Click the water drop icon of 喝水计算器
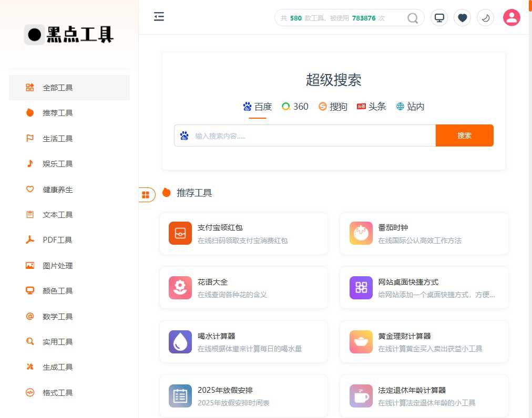The height and width of the screenshot is (418, 532). (x=180, y=341)
